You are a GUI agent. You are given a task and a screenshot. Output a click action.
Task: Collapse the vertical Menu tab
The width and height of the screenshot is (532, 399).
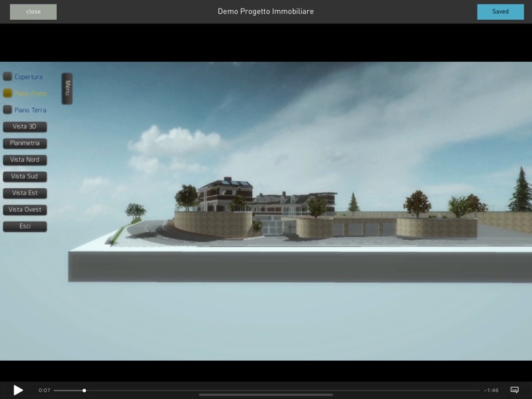67,88
